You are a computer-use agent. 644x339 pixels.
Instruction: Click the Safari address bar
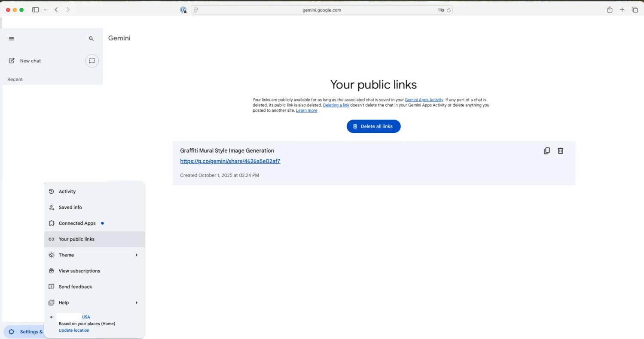click(x=321, y=10)
